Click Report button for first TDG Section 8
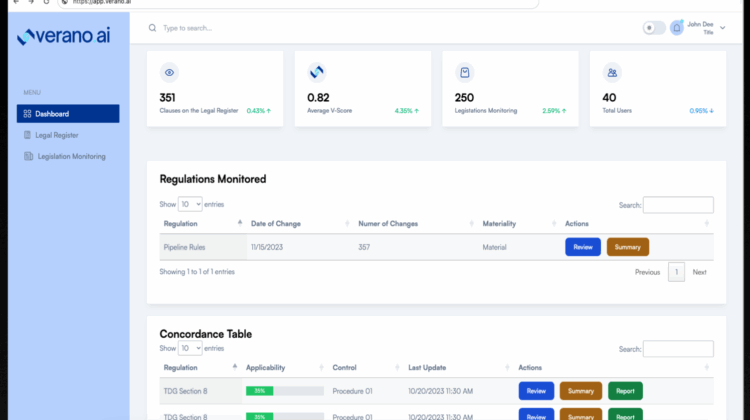This screenshot has height=420, width=750. tap(625, 390)
